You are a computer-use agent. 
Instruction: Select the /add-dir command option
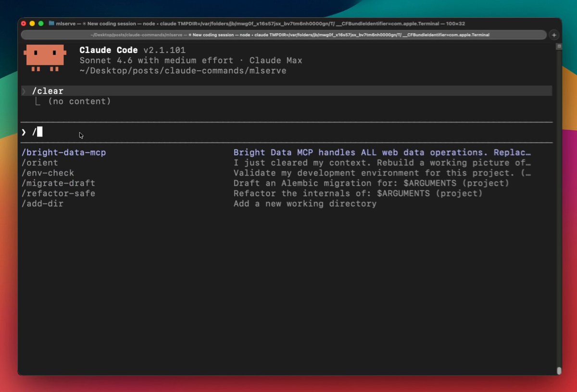(x=42, y=204)
